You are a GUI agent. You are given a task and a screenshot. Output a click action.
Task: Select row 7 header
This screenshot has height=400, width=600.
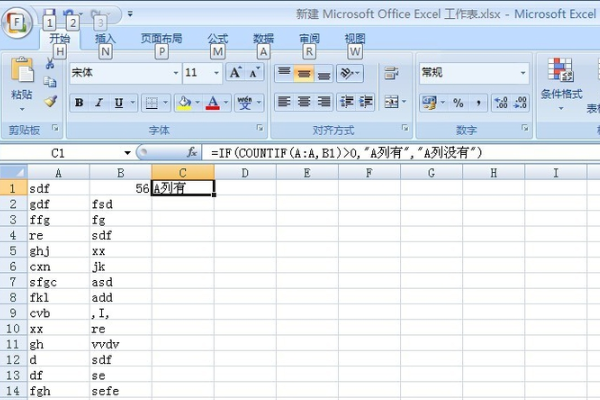click(x=13, y=282)
